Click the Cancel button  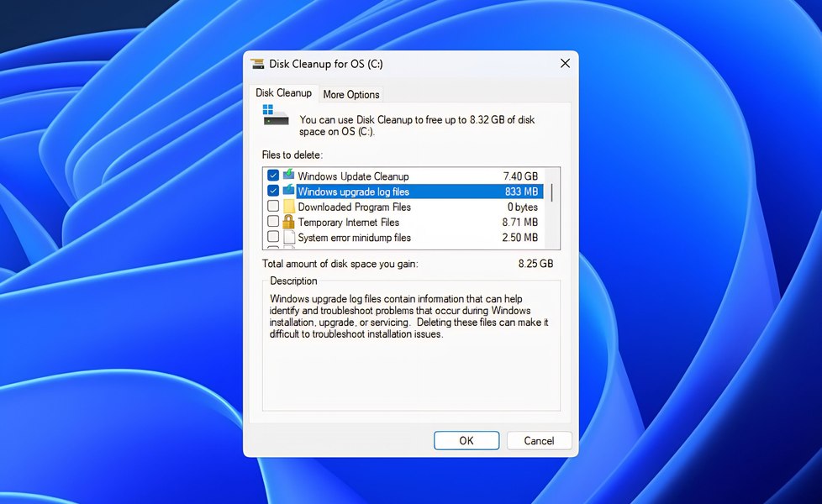(539, 441)
